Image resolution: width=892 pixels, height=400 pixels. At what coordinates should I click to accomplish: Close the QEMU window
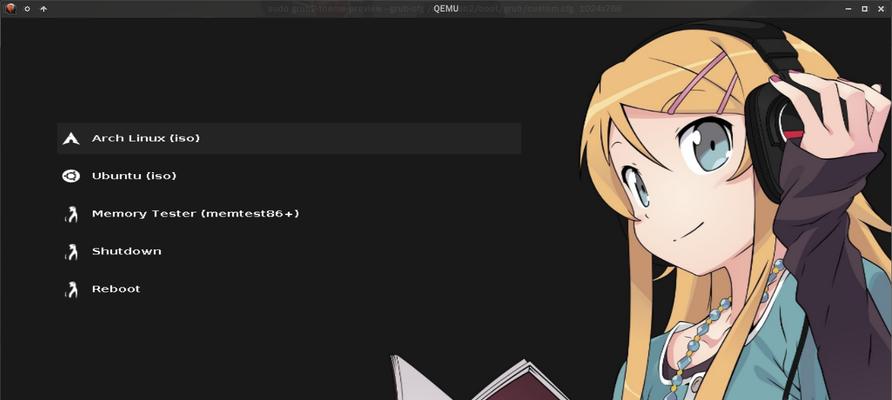881,9
